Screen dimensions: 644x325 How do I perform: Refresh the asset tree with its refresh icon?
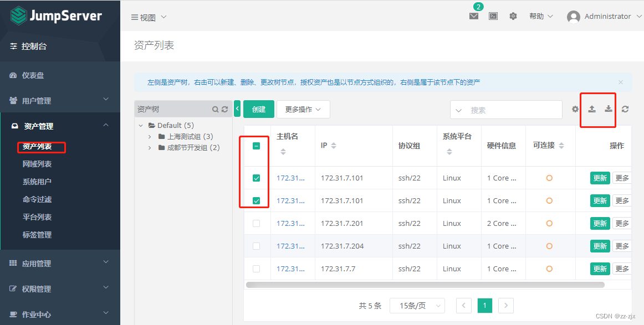pyautogui.click(x=223, y=109)
